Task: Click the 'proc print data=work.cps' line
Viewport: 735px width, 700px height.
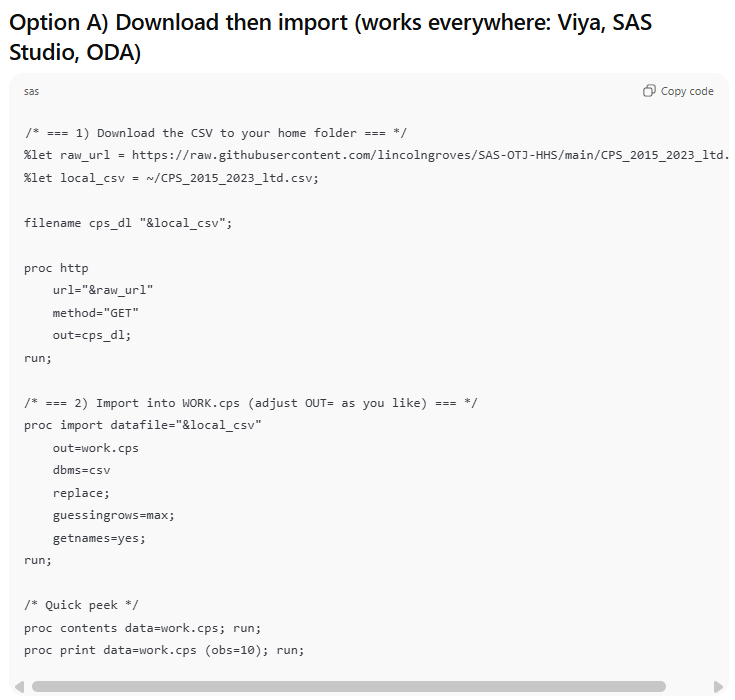Action: 164,650
